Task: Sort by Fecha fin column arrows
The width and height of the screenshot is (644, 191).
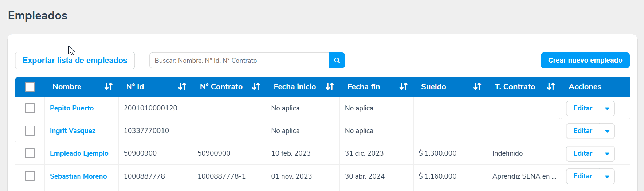Action: [x=403, y=87]
